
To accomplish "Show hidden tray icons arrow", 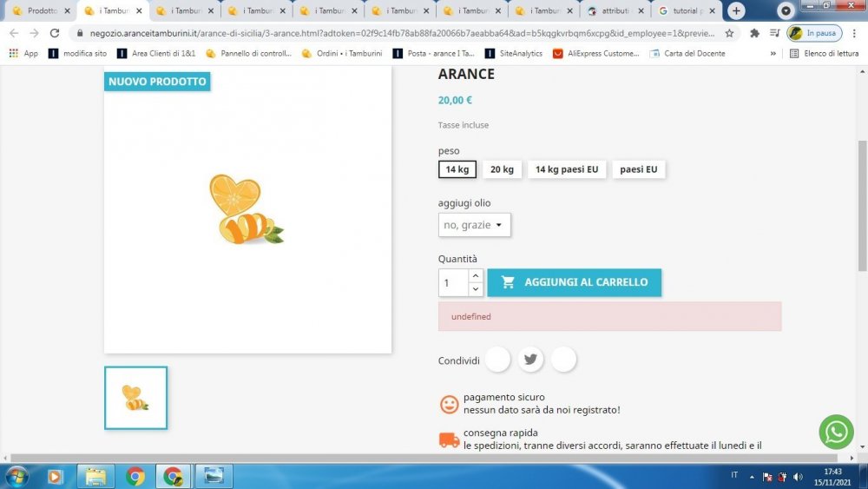I will [x=752, y=477].
